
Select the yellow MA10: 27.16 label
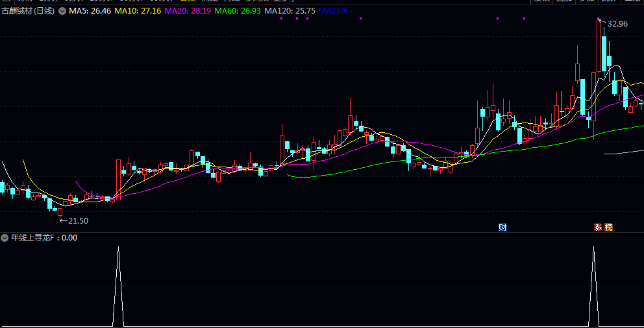(138, 11)
